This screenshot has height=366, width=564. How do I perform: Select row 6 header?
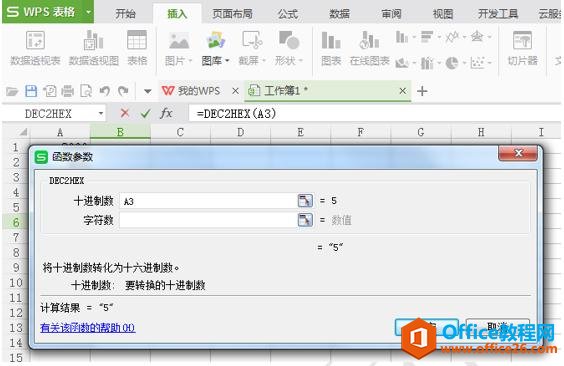tap(16, 222)
